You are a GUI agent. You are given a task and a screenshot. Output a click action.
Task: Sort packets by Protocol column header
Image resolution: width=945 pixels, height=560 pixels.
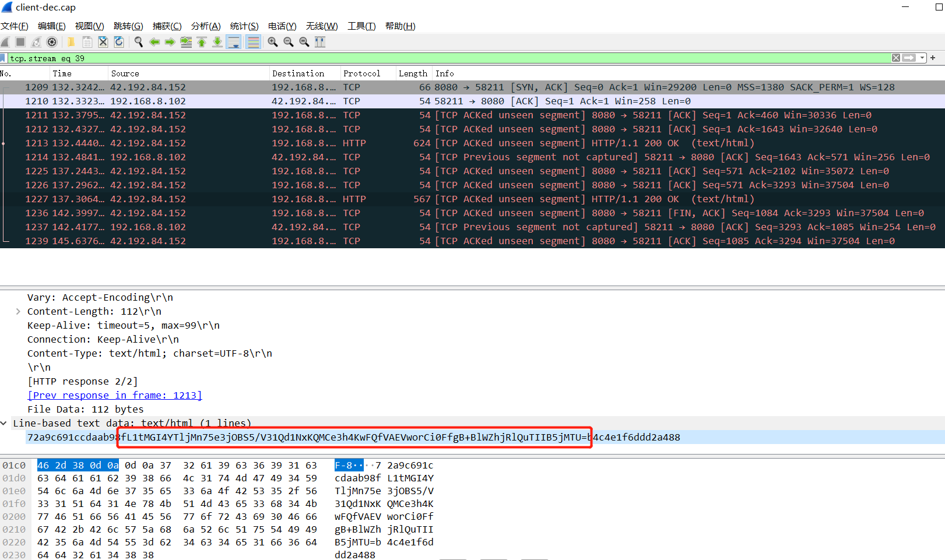pos(367,73)
